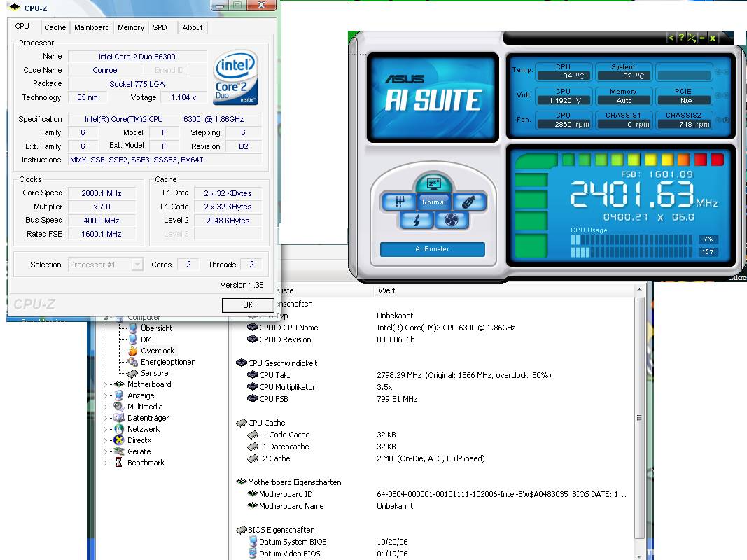Click the Normal mode button in AI Suite
This screenshot has width=747, height=560.
pos(434,202)
